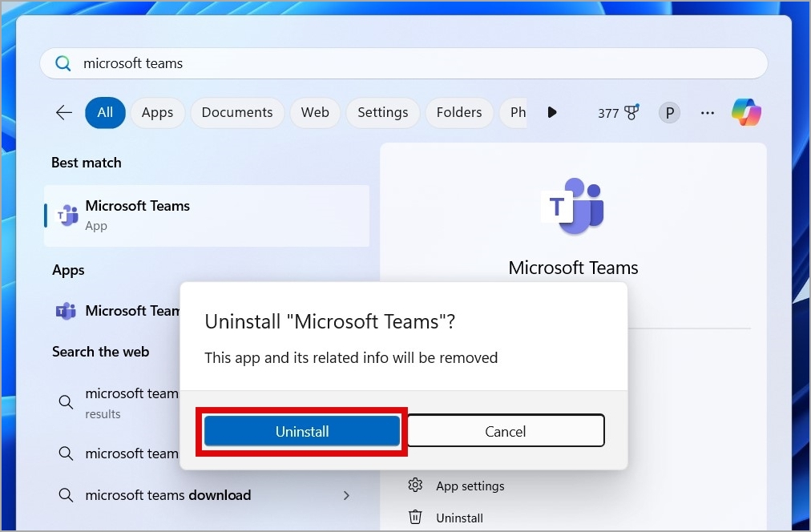Open microsoft teams results web suggestion
The height and width of the screenshot is (532, 811).
[118, 402]
